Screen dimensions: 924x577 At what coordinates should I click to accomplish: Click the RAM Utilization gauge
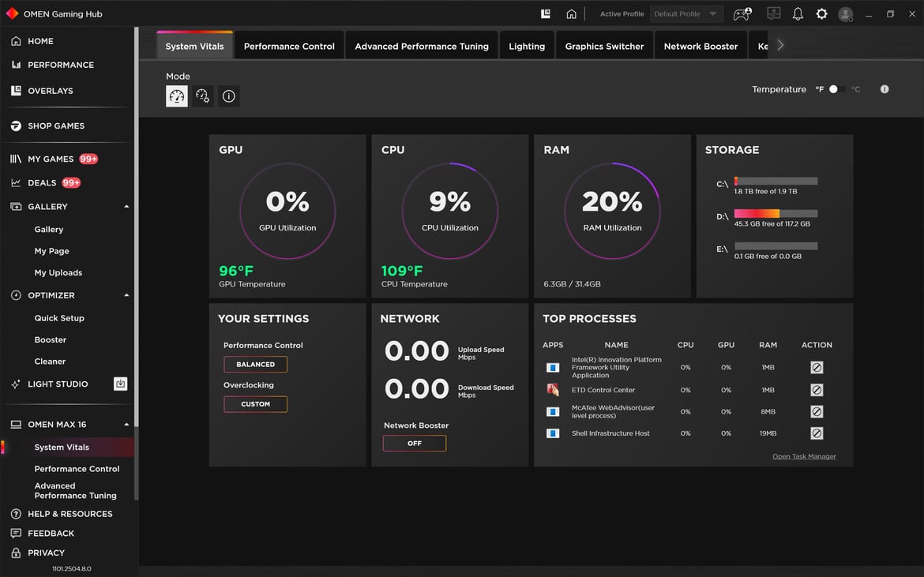click(612, 211)
